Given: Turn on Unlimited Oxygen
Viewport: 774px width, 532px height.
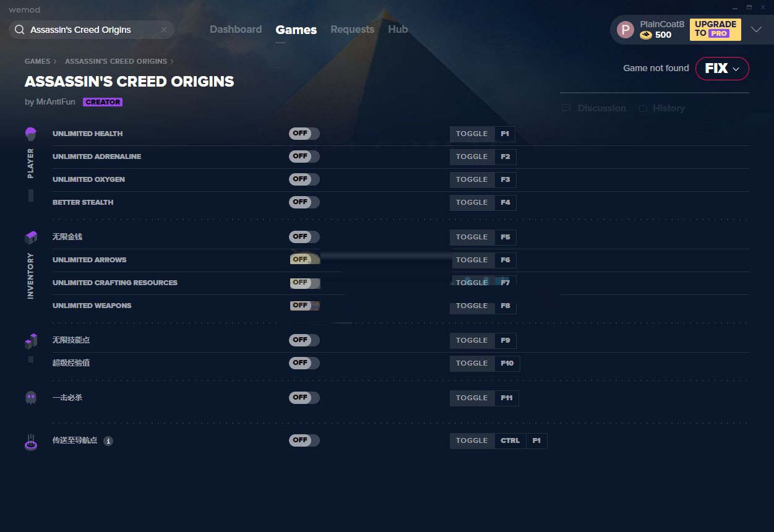Looking at the screenshot, I should pyautogui.click(x=304, y=179).
